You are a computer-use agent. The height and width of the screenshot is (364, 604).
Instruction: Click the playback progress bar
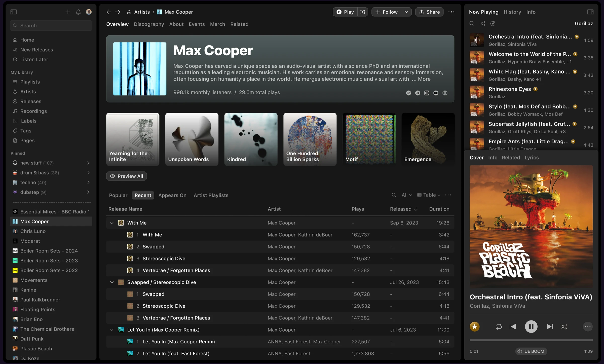pos(531,340)
